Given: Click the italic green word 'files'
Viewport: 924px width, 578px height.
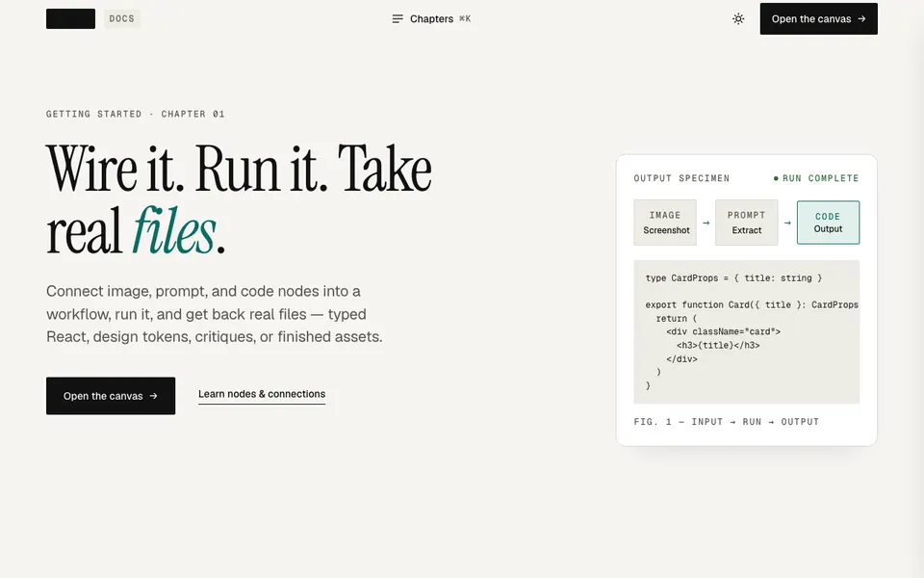Looking at the screenshot, I should 174,231.
